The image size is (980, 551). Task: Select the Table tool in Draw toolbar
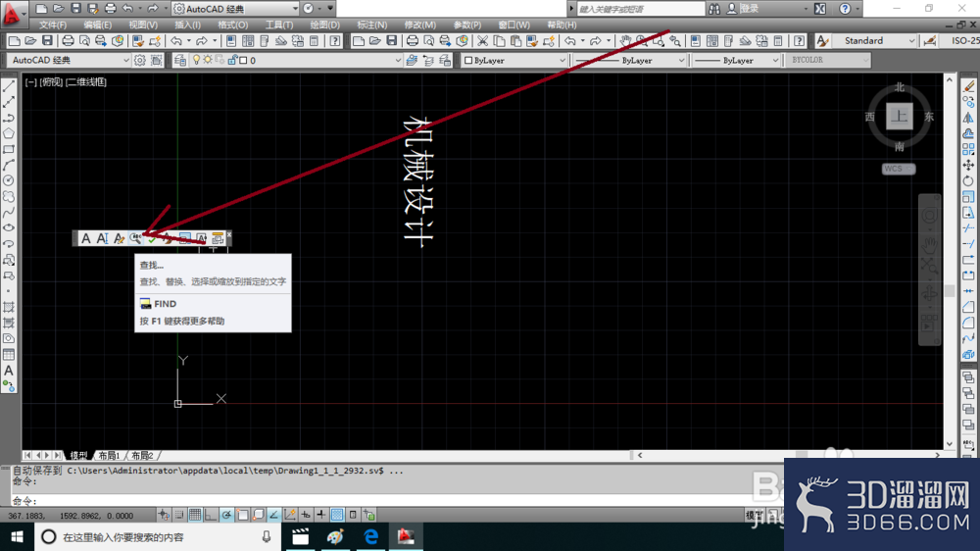pos(9,355)
